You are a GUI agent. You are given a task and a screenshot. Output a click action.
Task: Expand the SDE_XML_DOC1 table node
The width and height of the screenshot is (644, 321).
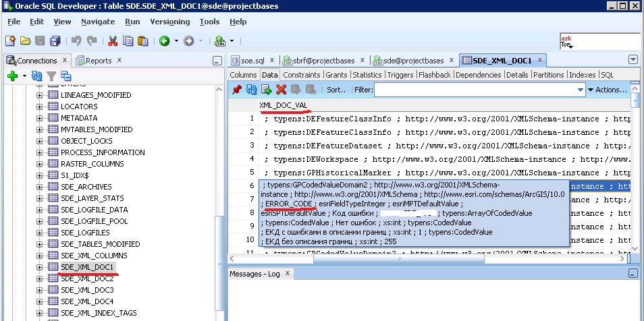pyautogui.click(x=39, y=267)
